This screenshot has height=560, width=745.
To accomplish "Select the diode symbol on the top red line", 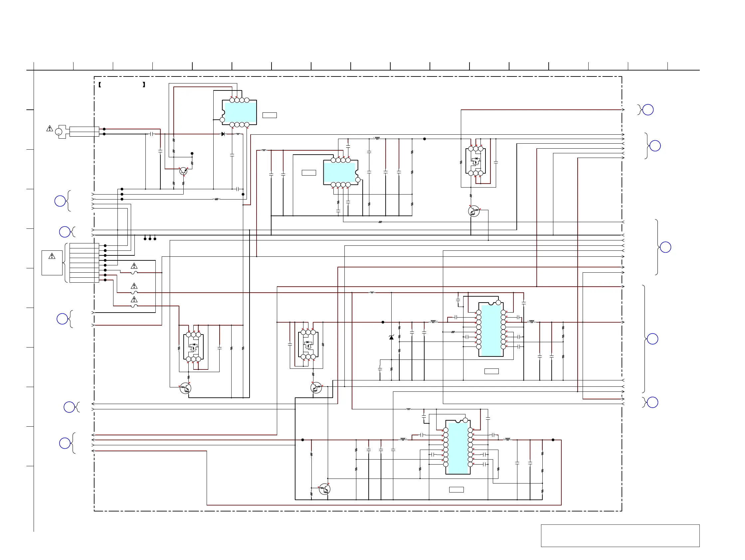I will [x=223, y=134].
